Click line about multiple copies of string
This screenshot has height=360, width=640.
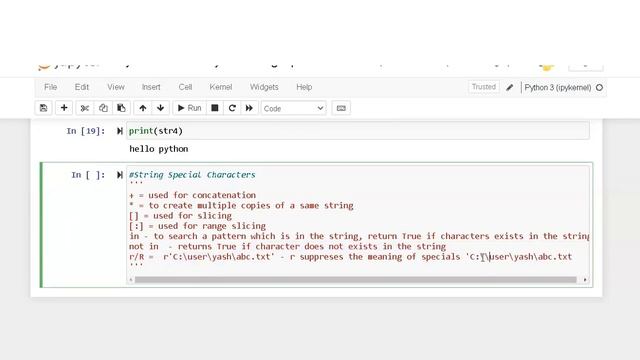[x=241, y=205]
